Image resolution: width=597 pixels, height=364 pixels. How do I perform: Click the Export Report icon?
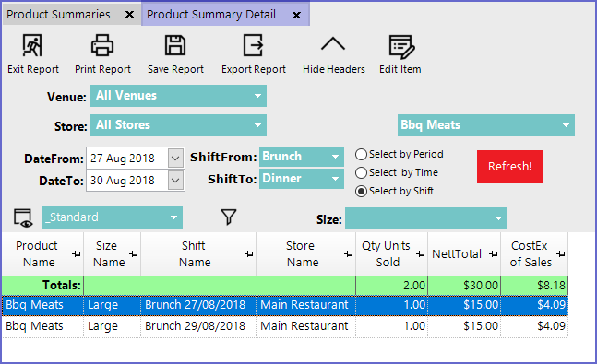[x=254, y=46]
